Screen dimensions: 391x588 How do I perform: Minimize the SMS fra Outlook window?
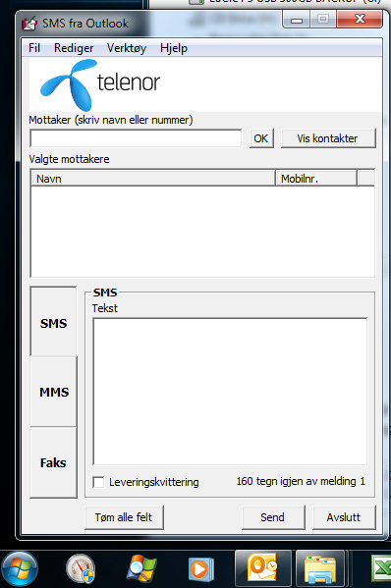(x=297, y=20)
